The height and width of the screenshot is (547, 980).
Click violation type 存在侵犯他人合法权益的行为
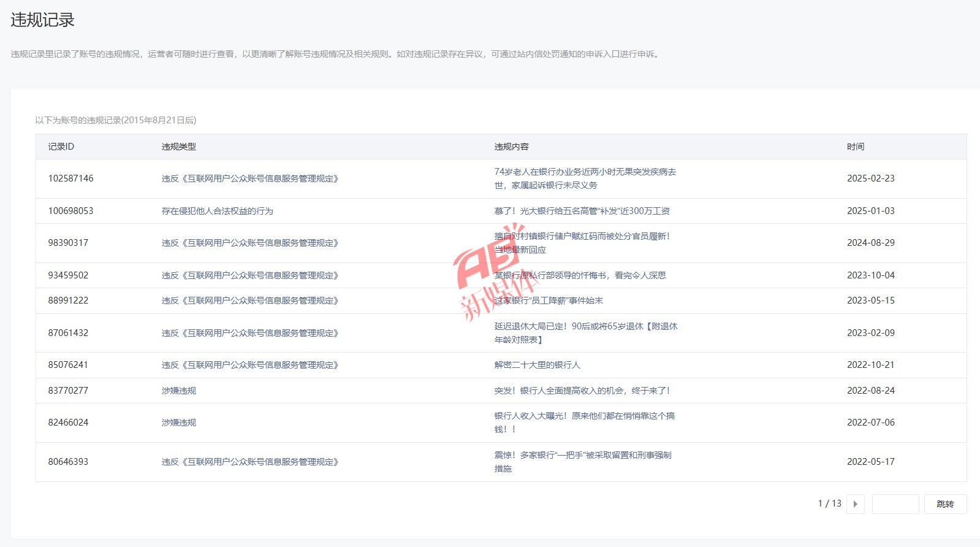click(x=217, y=211)
